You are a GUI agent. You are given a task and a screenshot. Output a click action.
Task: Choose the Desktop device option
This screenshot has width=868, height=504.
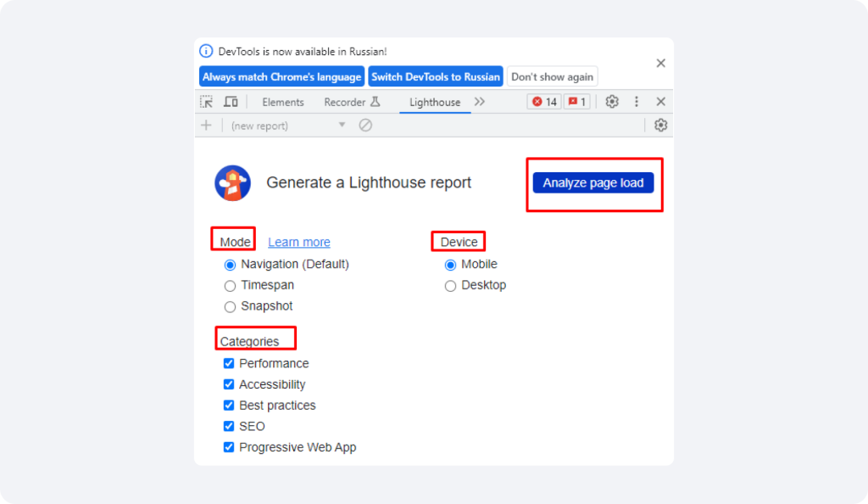coord(451,286)
